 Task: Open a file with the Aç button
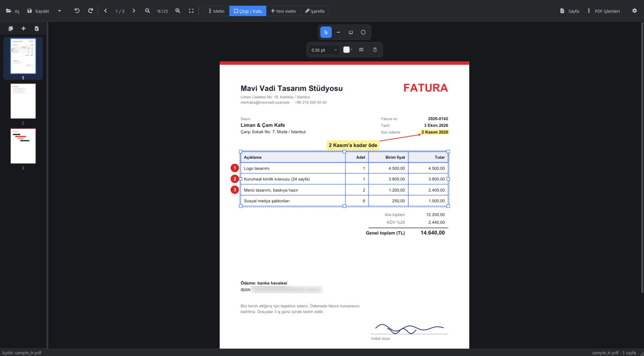(12, 11)
